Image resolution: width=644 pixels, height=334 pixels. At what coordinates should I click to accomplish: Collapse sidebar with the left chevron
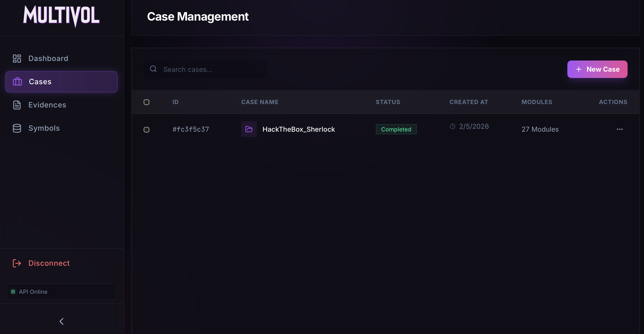click(61, 321)
